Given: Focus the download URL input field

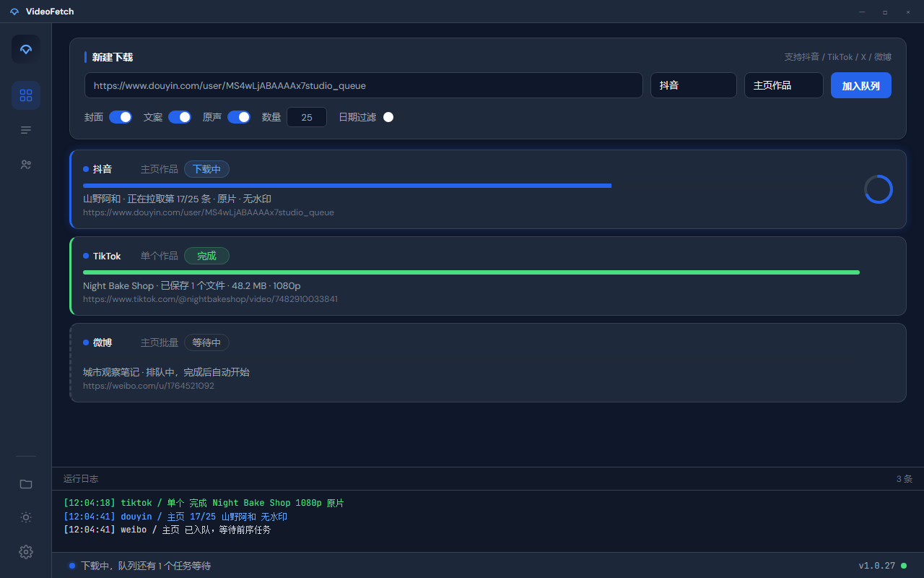Looking at the screenshot, I should coord(364,85).
